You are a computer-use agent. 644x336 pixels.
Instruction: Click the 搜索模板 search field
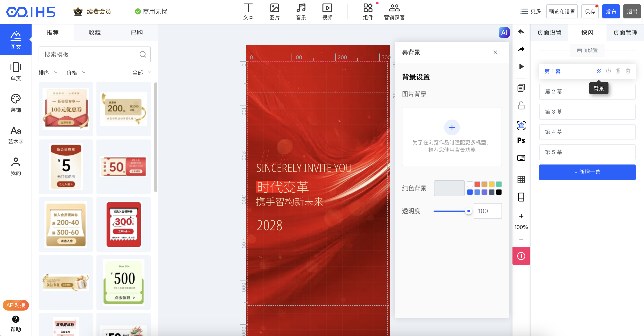click(x=90, y=54)
